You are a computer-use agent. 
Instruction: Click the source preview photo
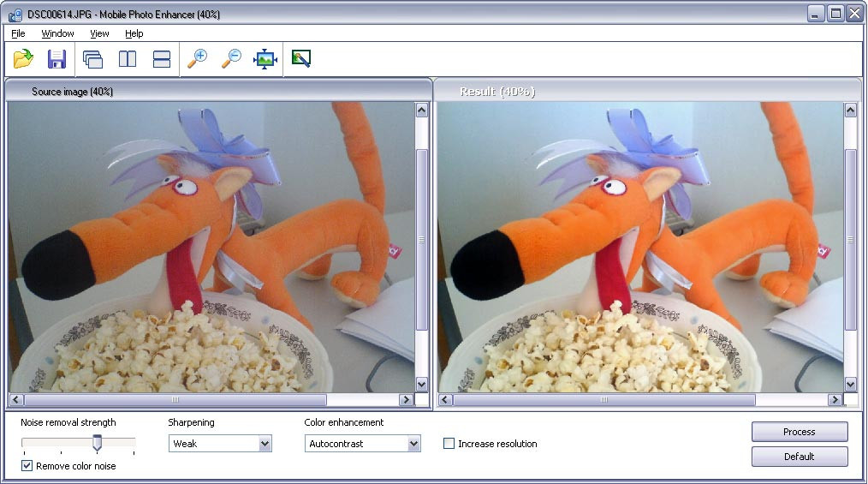tap(211, 247)
